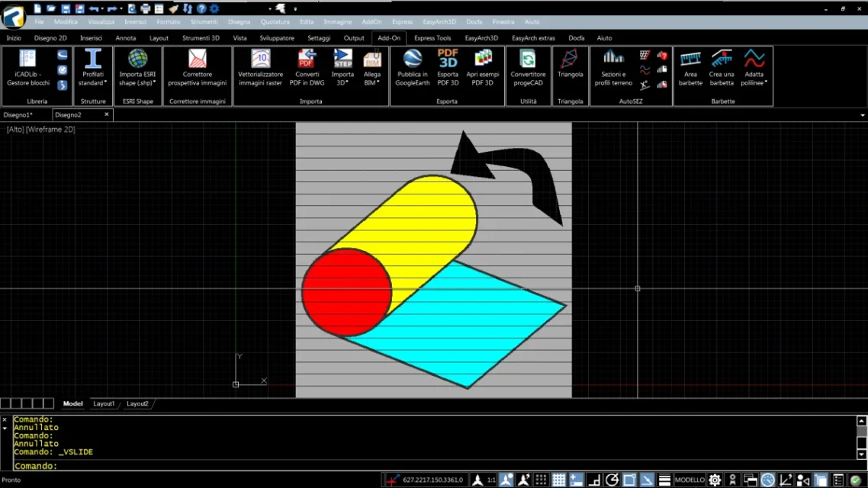Click the Model tab
Image resolution: width=868 pixels, height=488 pixels.
pos(72,404)
